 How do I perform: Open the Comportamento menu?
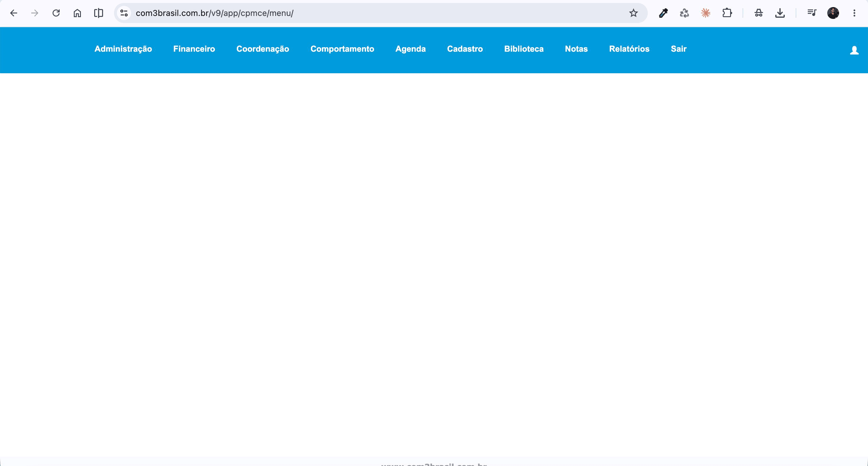click(342, 49)
